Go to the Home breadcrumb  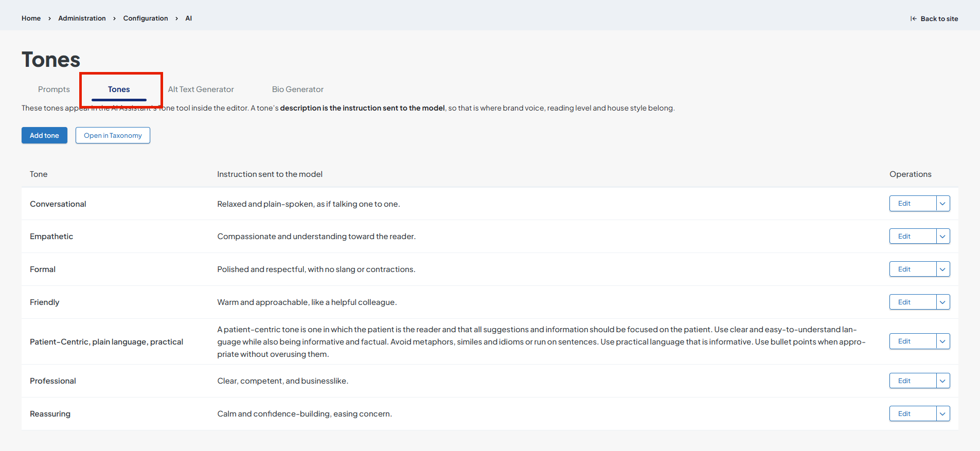(x=31, y=19)
